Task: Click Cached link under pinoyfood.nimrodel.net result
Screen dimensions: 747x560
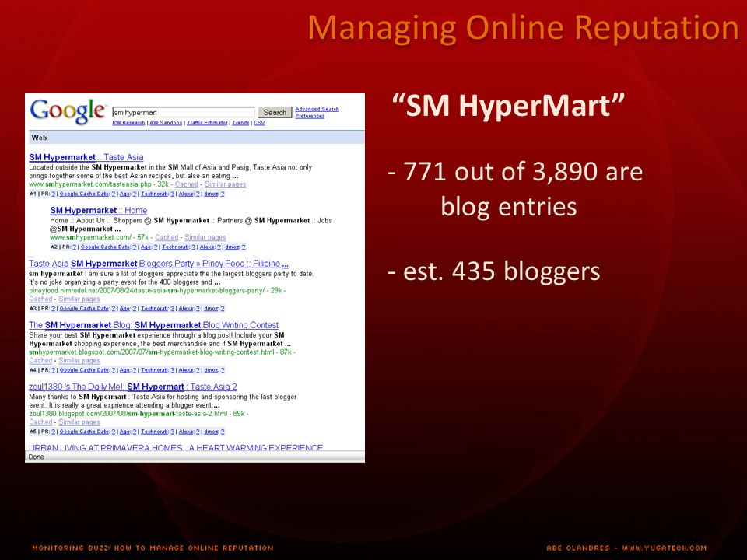Action: (x=40, y=299)
